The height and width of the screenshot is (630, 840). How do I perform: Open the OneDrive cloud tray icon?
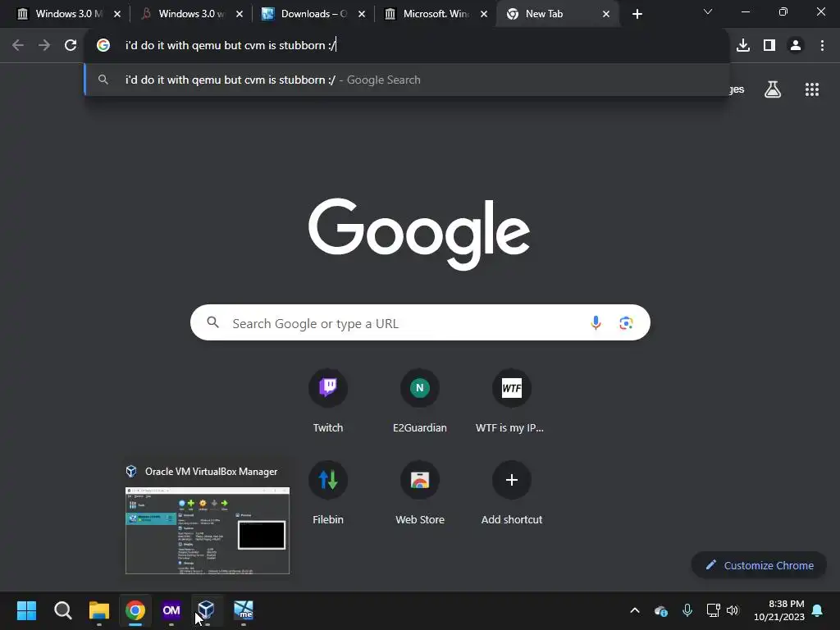[x=660, y=610]
